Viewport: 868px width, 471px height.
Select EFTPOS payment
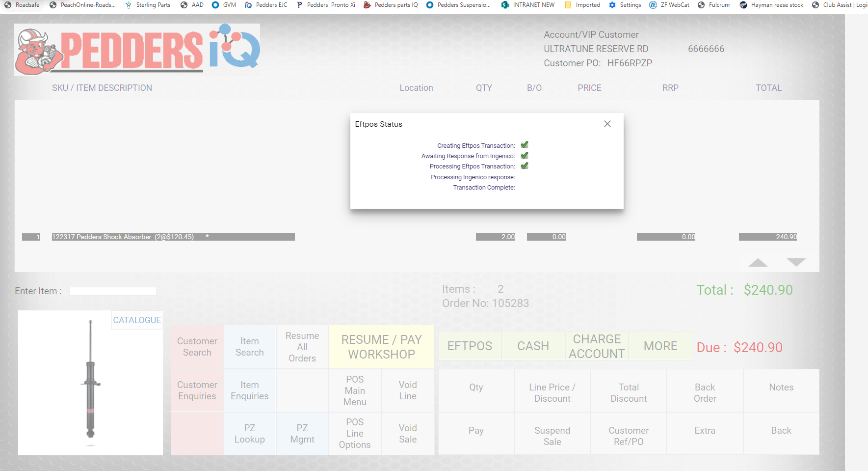(x=470, y=346)
